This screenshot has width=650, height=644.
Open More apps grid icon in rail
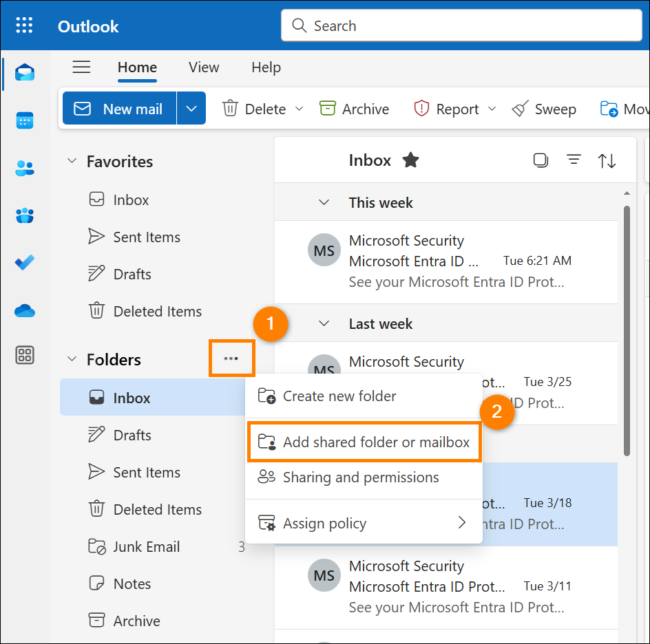tap(25, 355)
